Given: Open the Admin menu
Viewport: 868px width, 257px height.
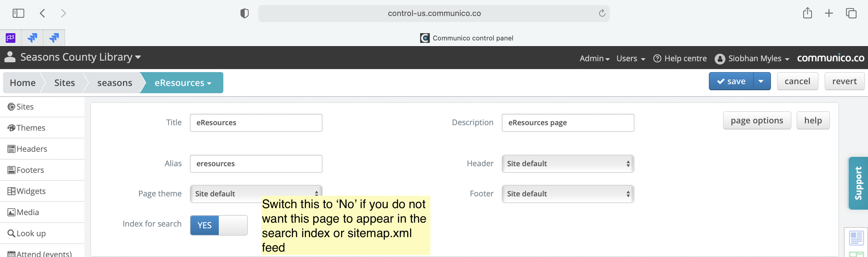Looking at the screenshot, I should (595, 58).
